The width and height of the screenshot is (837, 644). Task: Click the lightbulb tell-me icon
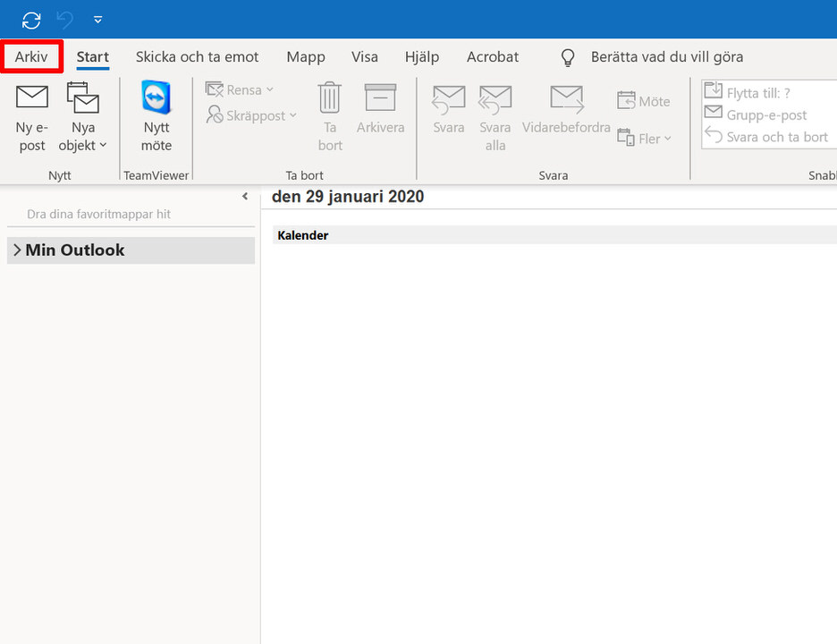pos(568,57)
